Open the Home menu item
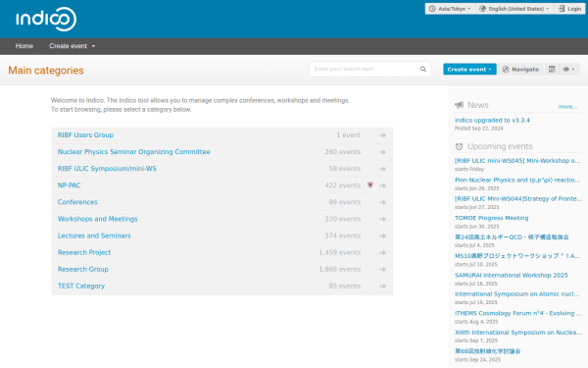Viewport: 588px width, 368px height. 24,46
